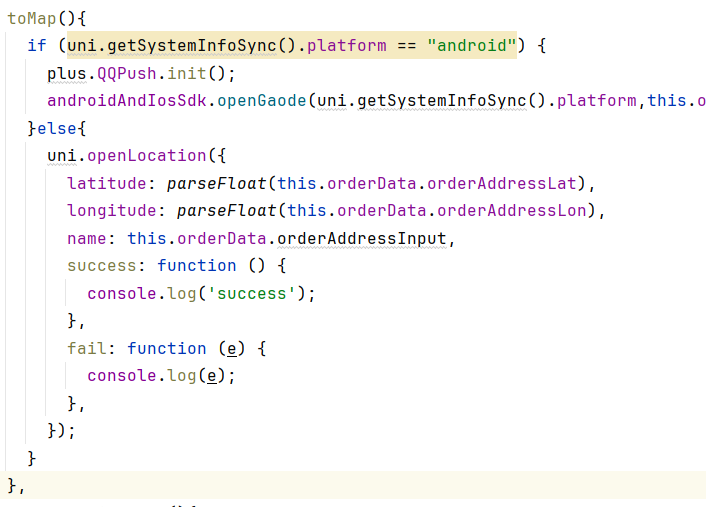
Task: Click parseFloat on the latitude line
Action: pyautogui.click(x=217, y=184)
